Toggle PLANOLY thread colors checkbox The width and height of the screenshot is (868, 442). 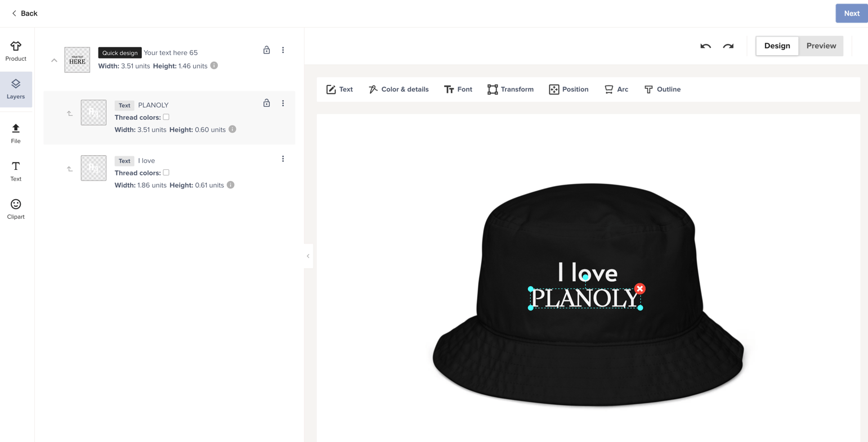(166, 117)
